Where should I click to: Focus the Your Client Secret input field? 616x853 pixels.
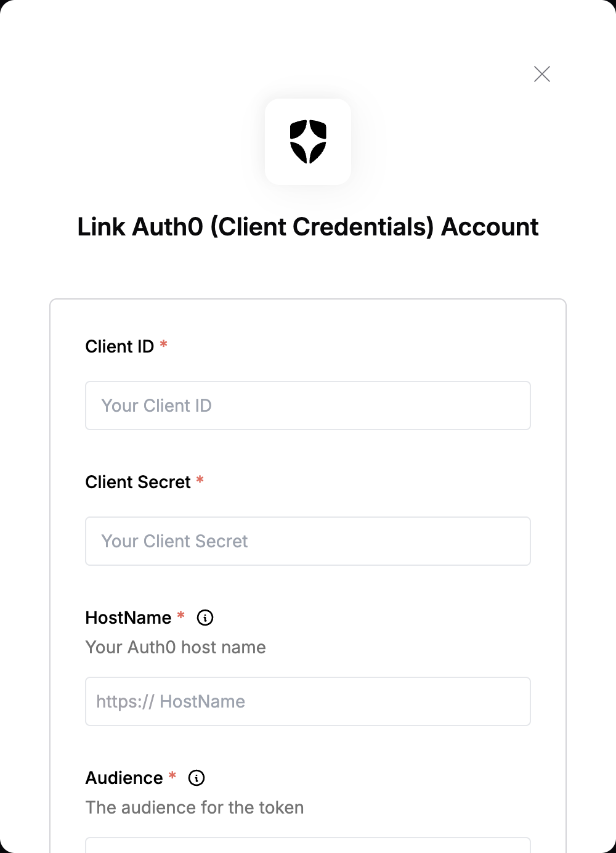(308, 541)
